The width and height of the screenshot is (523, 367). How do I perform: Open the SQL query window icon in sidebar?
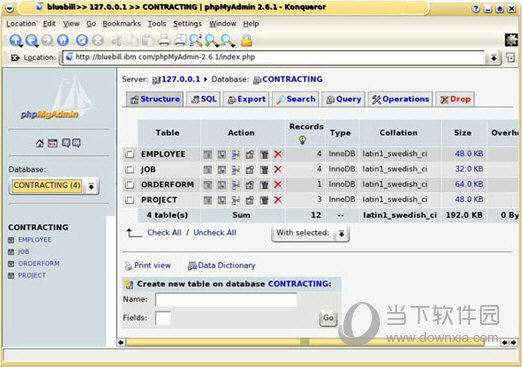(x=52, y=143)
